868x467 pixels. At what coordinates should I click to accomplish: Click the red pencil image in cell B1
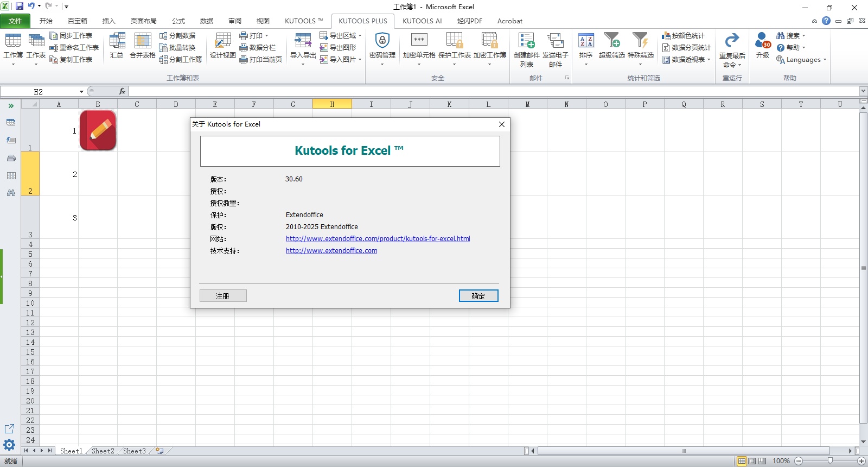point(98,130)
